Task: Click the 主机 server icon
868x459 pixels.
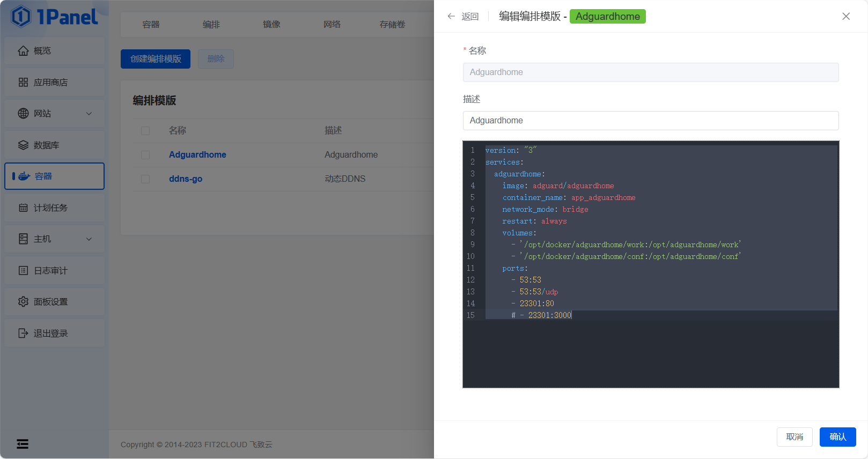Action: 23,239
